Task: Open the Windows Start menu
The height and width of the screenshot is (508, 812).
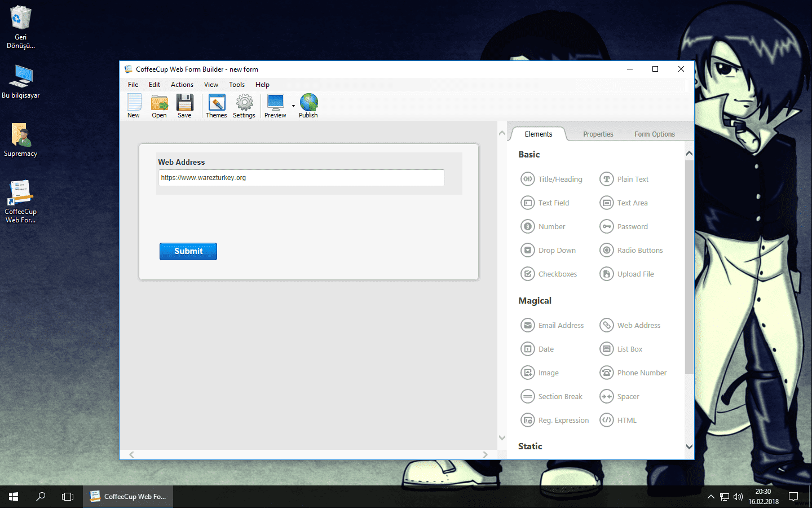Action: coord(14,497)
